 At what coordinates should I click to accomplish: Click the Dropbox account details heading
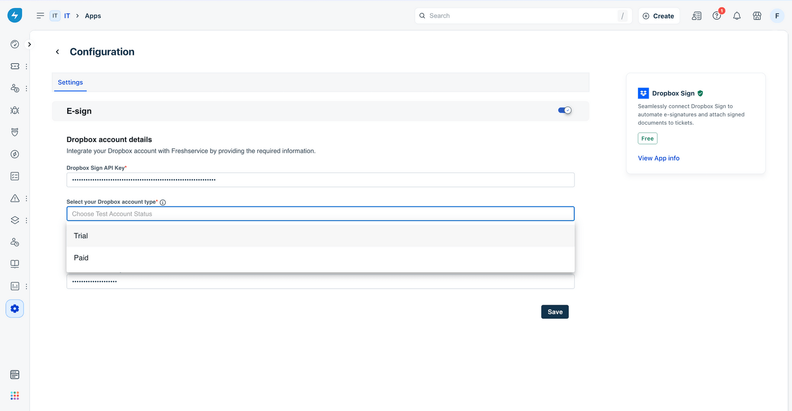coord(109,139)
